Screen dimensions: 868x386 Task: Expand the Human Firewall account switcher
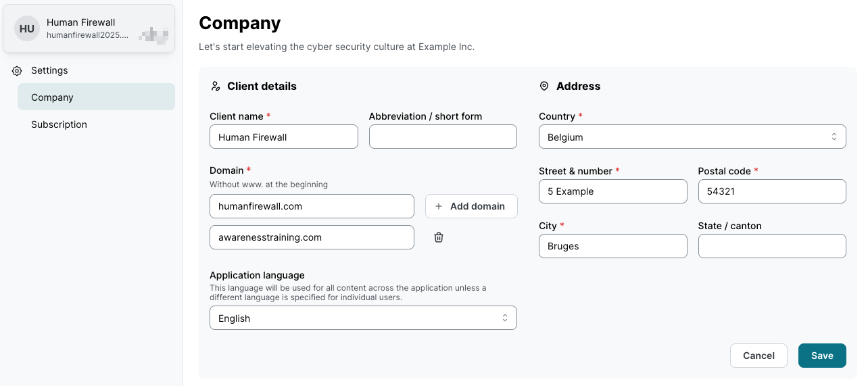(89, 28)
